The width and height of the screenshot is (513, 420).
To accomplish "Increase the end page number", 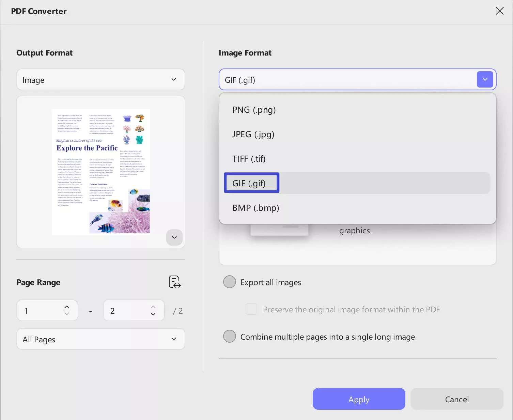I will click(x=153, y=307).
